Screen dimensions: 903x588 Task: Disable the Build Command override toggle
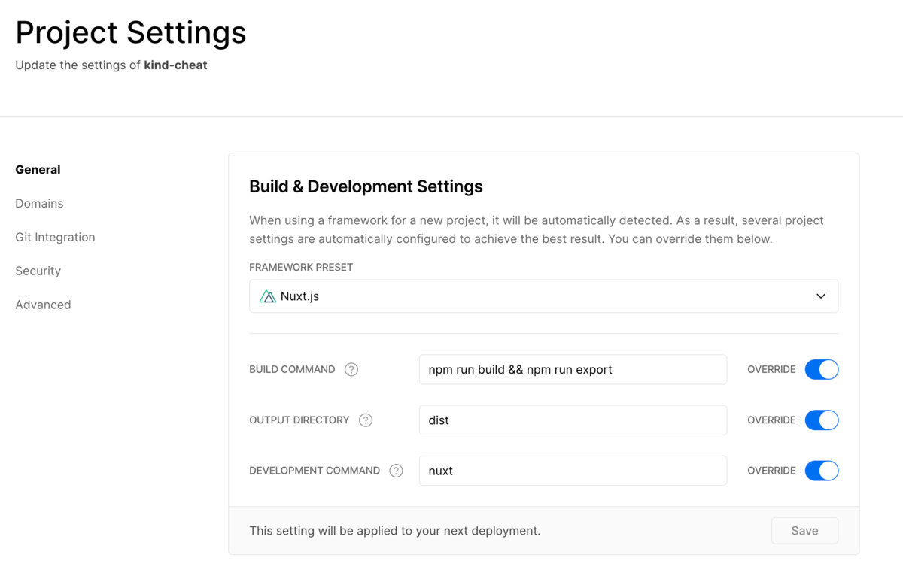point(821,369)
